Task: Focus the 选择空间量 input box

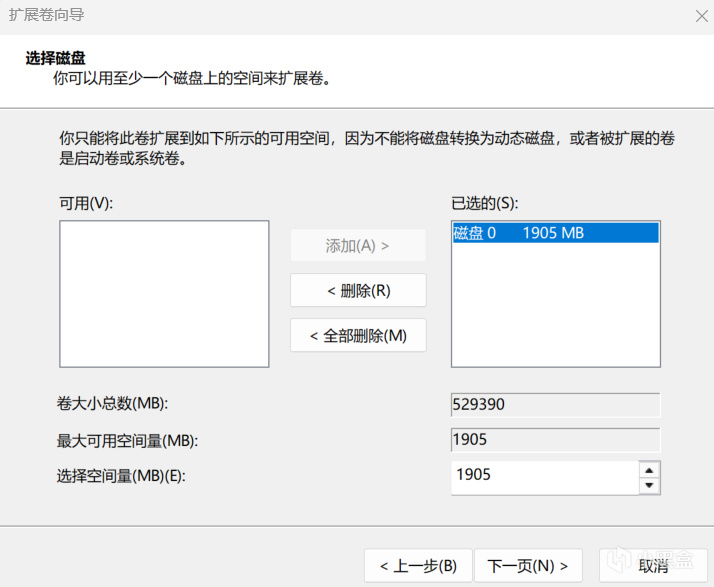Action: pyautogui.click(x=543, y=475)
